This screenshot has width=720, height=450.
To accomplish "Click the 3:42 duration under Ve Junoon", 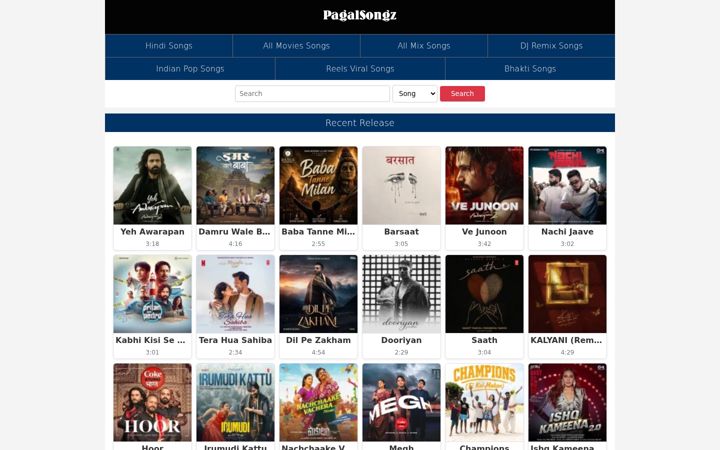I will (484, 244).
